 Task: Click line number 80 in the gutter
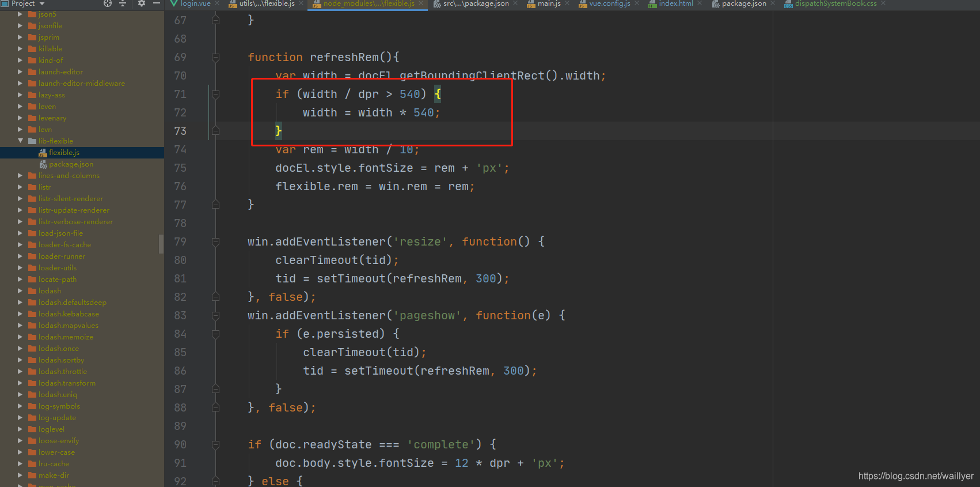click(x=180, y=260)
